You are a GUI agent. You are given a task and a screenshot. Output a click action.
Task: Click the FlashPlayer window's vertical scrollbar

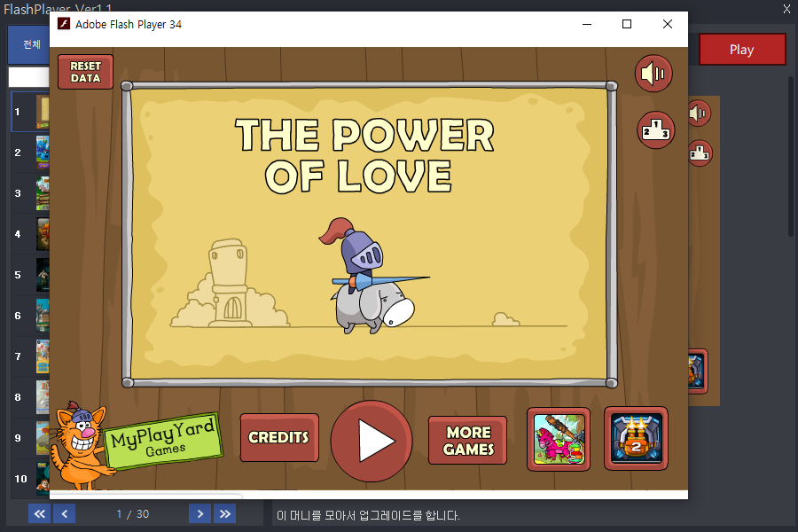point(790,155)
